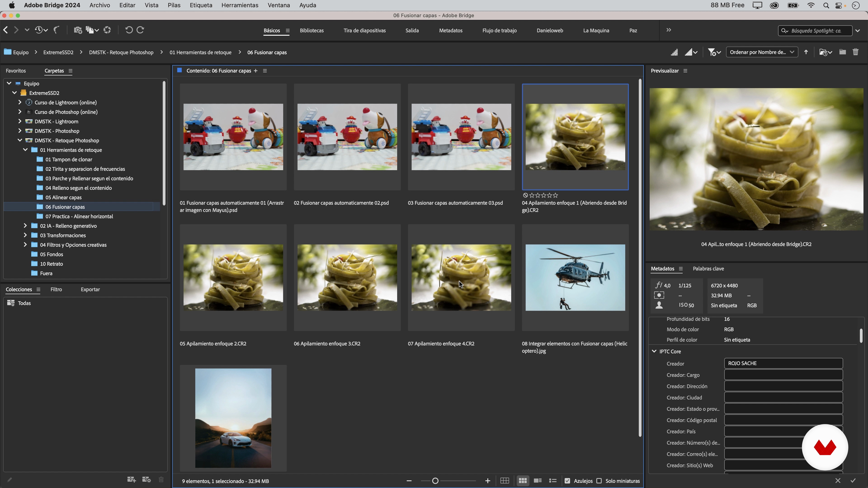Switch to list view icon at bottom
Viewport: 868px width, 488px height.
(x=553, y=481)
